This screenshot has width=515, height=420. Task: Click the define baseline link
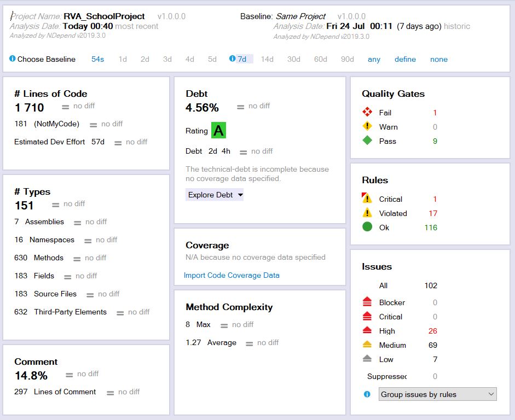pos(406,59)
